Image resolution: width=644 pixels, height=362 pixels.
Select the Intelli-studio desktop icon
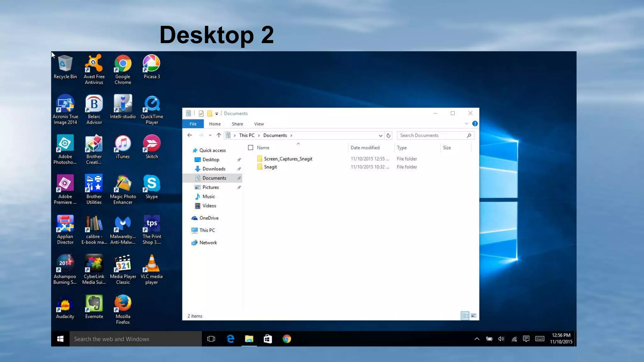(x=123, y=107)
